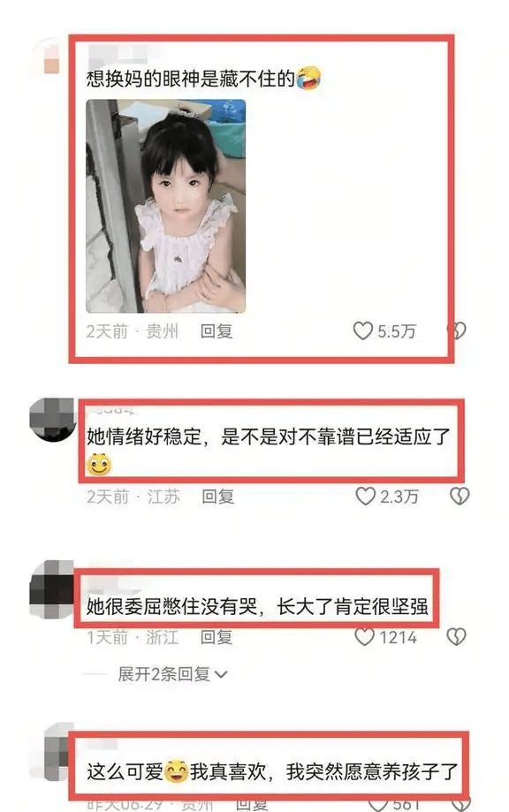Like the bottom comment with 561 likes
The height and width of the screenshot is (812, 509).
coord(378,805)
